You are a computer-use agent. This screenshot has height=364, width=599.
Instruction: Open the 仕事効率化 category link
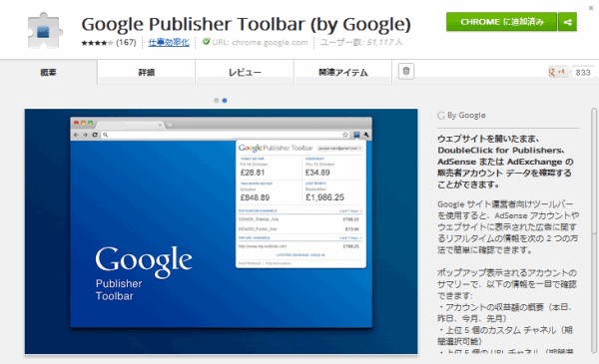pos(169,42)
